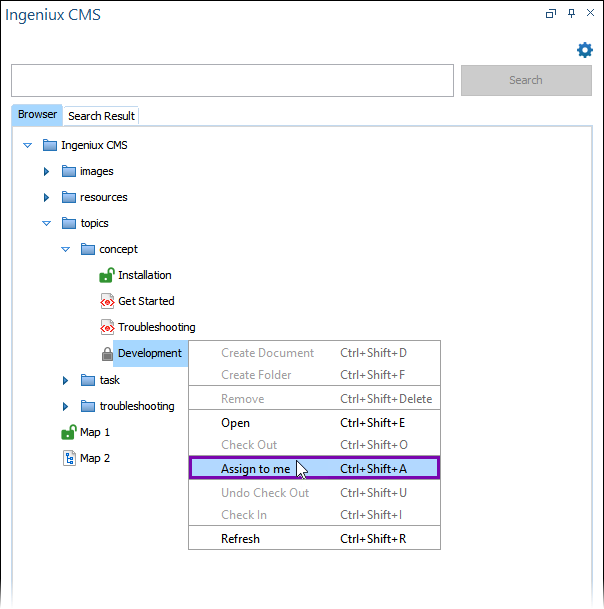The image size is (604, 609).
Task: Click the green unlocked icon beside Map 1
Action: point(69,432)
